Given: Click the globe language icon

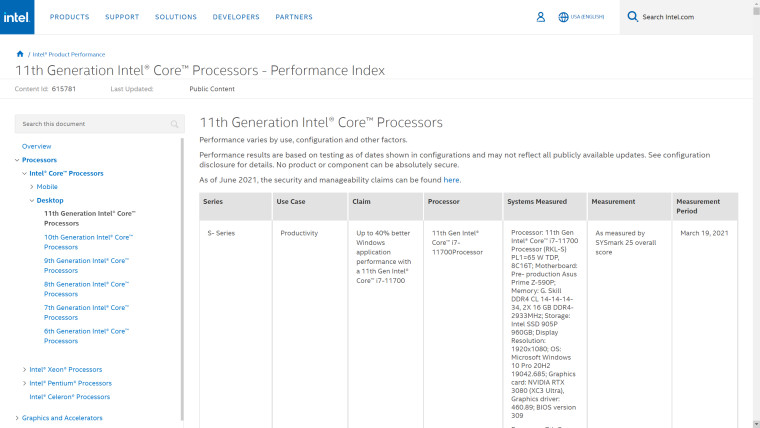Looking at the screenshot, I should click(x=563, y=17).
